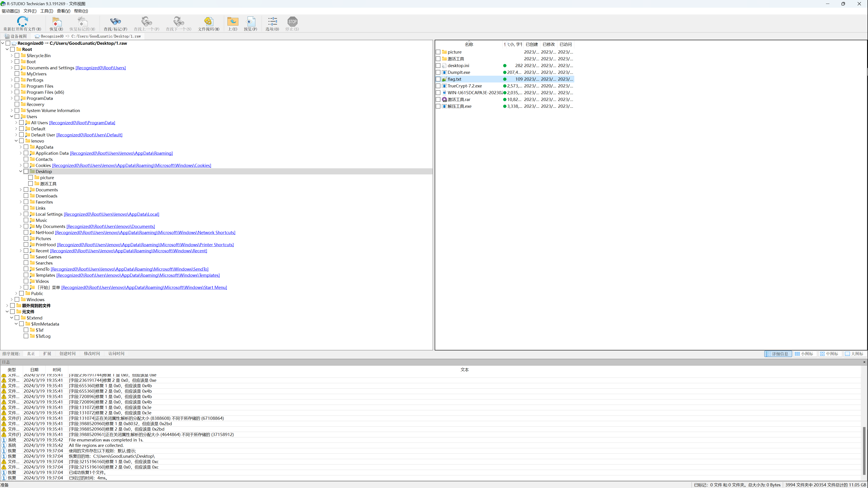Click the Windows folder icon in tree
This screenshot has height=488, width=868.
(x=23, y=300)
